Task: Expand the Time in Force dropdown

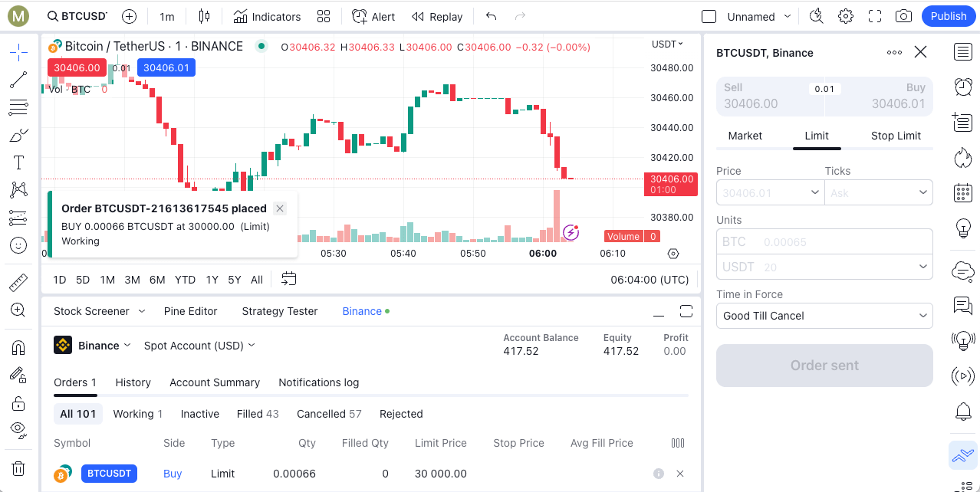Action: pyautogui.click(x=824, y=316)
